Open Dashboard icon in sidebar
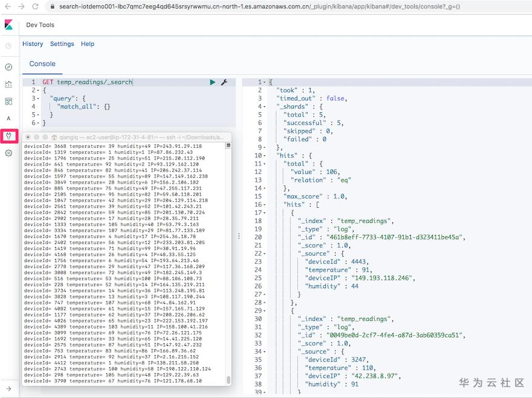Screen dimensions: 532x398 click(x=9, y=101)
